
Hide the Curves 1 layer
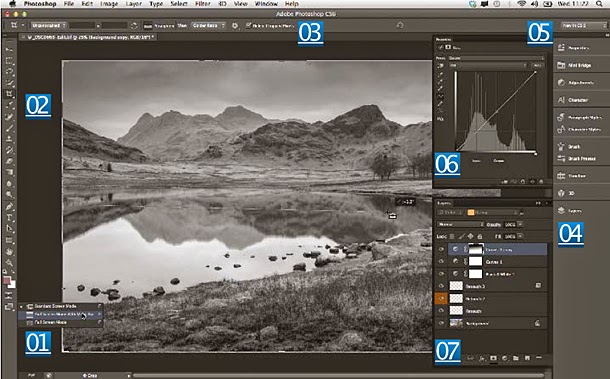coord(441,261)
